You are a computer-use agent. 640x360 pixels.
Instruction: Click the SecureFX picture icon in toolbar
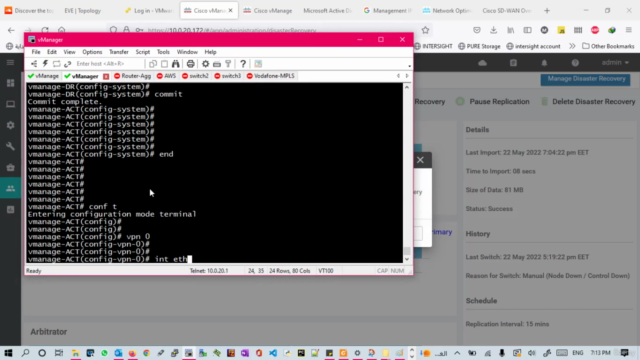pos(258,64)
